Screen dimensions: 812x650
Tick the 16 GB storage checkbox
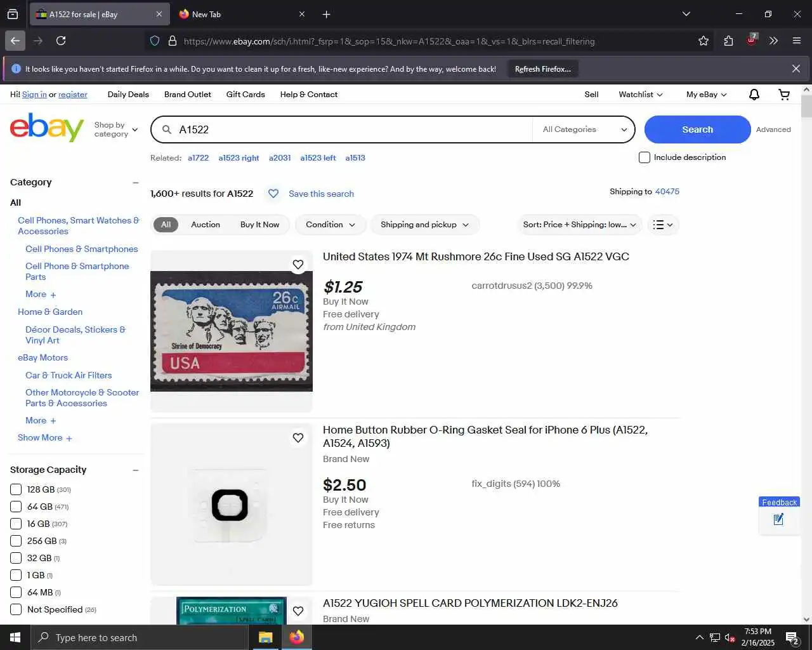[x=16, y=524]
